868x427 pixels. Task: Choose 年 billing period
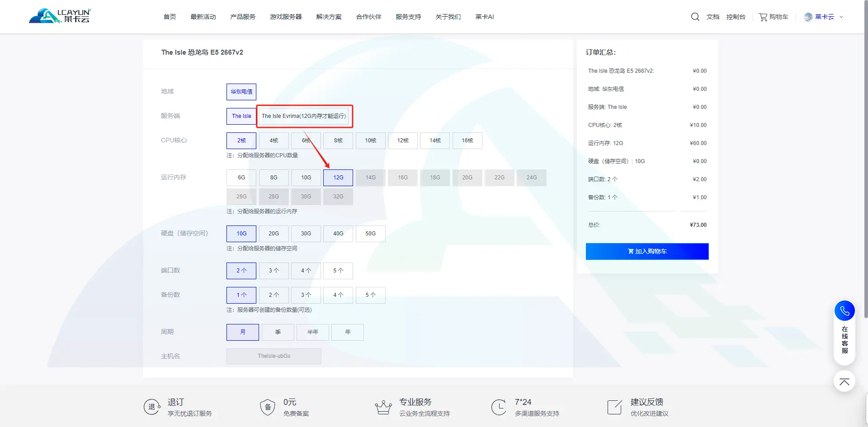click(348, 332)
